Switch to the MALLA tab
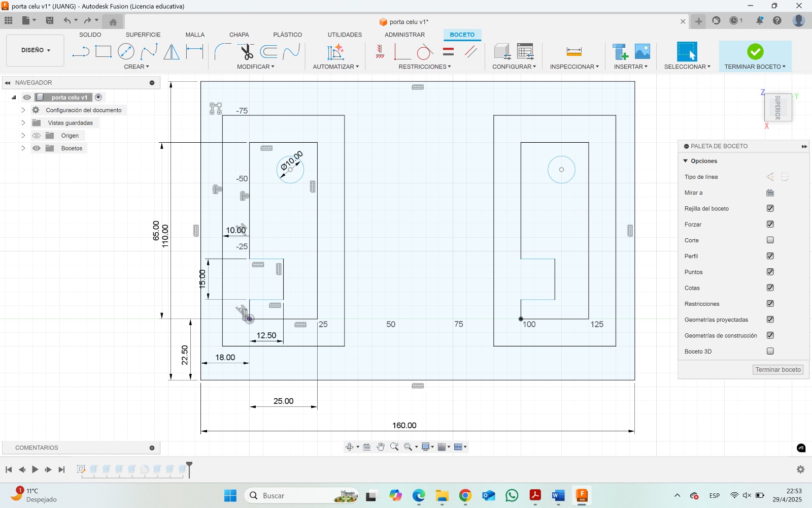812x508 pixels. tap(195, 35)
